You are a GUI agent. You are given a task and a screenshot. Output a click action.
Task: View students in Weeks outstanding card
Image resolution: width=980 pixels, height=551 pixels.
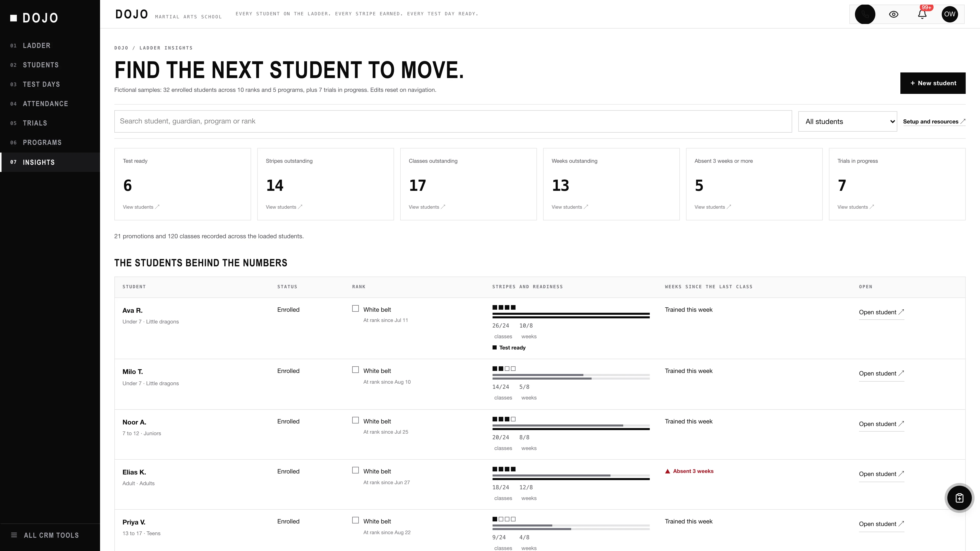click(570, 207)
